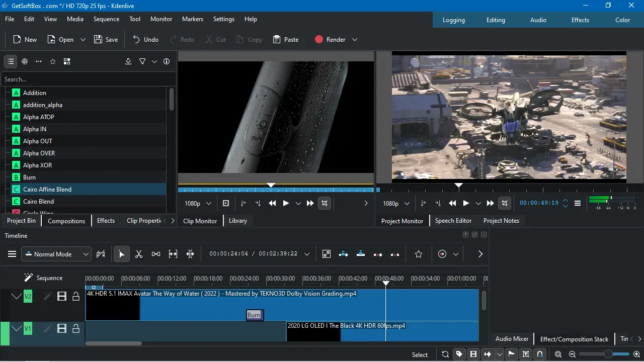Toggle show markers flag in status bar
Viewport: 644px width, 362px height.
512,354
